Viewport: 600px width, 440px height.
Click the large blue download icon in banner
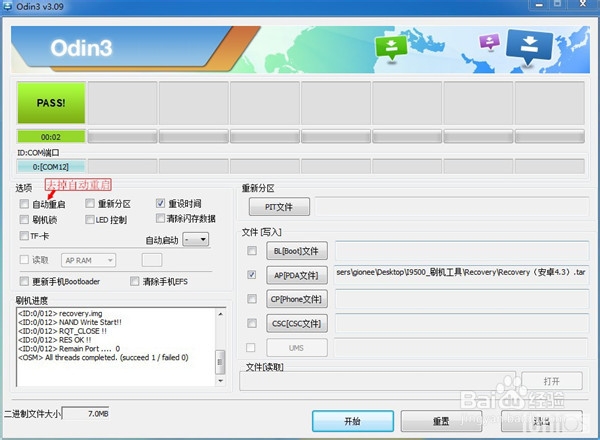tap(530, 46)
